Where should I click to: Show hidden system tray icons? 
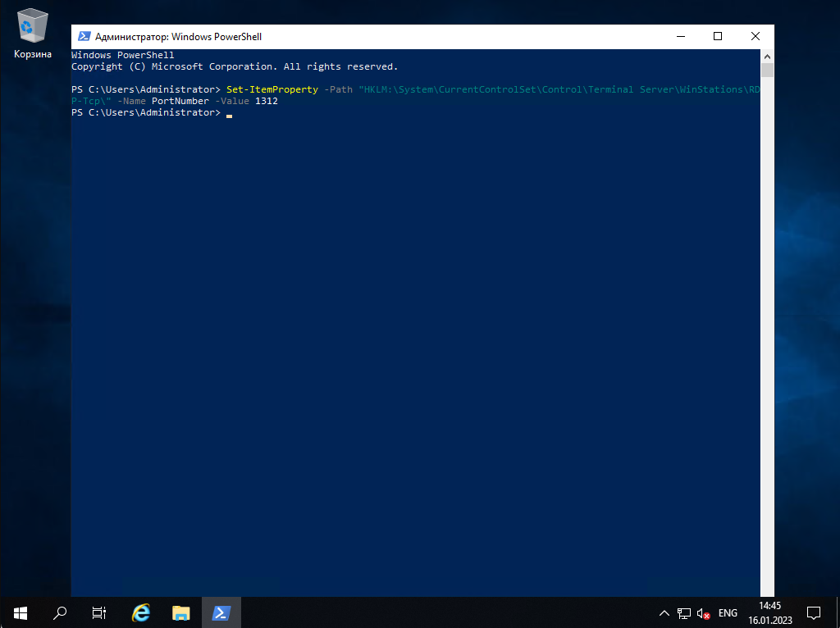(x=664, y=613)
